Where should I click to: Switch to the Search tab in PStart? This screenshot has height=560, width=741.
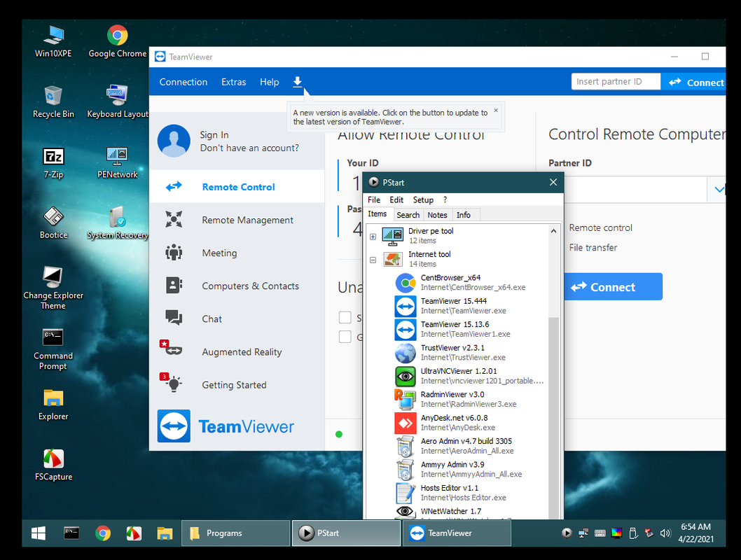(408, 215)
